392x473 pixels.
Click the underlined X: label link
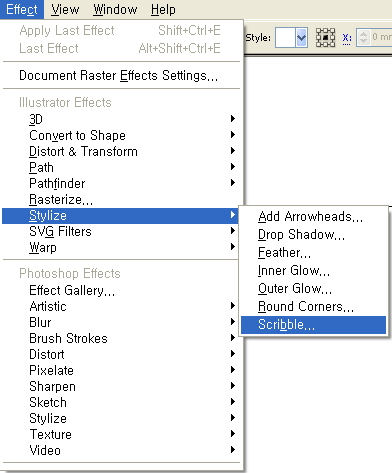(347, 38)
